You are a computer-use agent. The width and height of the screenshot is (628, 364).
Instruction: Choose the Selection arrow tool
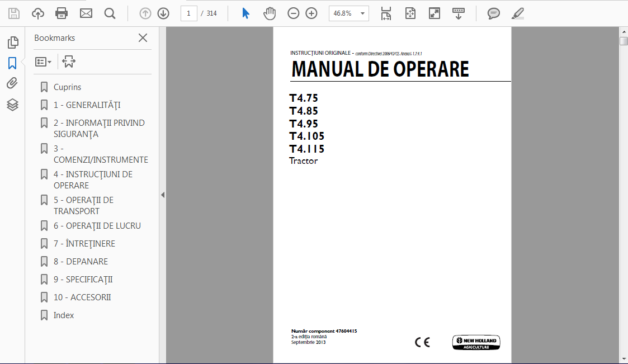pyautogui.click(x=245, y=13)
